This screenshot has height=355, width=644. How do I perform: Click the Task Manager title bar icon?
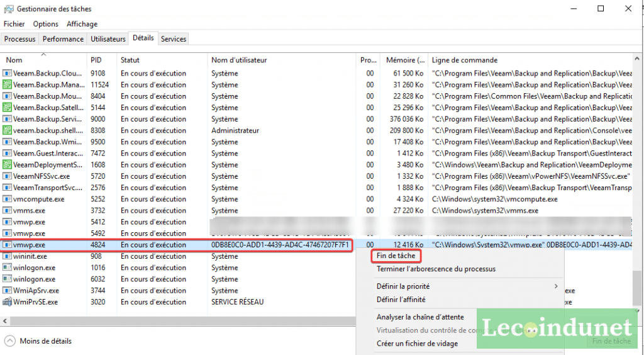coord(9,9)
